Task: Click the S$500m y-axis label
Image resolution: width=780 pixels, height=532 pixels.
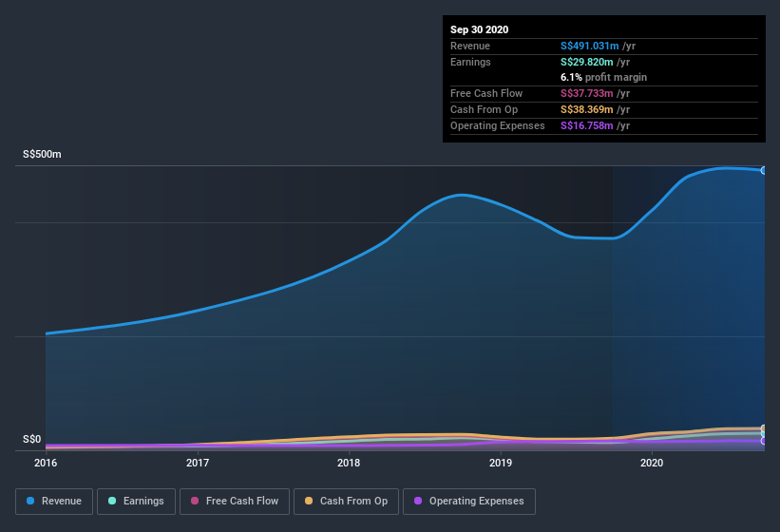Action: [x=43, y=154]
